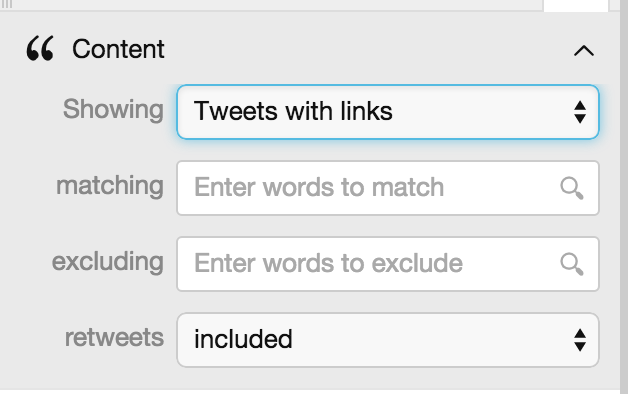Image resolution: width=628 pixels, height=394 pixels.
Task: Click the Content section heading text
Action: (x=118, y=49)
